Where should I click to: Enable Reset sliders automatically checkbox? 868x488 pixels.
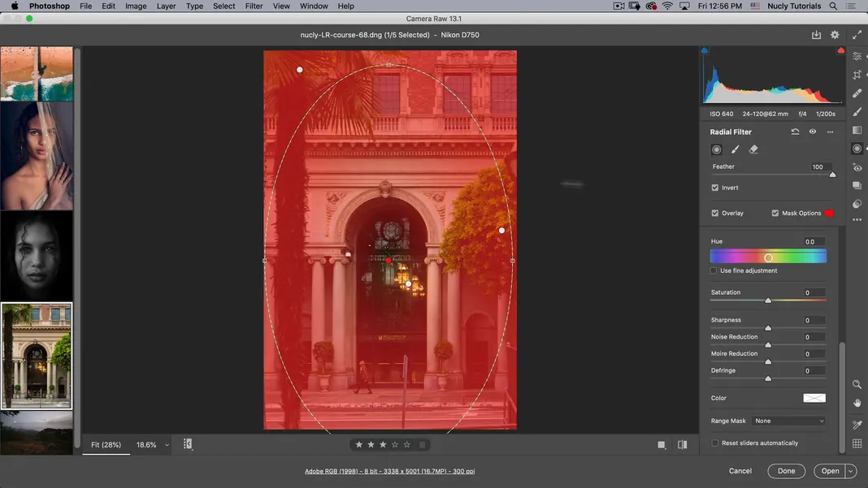[x=714, y=443]
